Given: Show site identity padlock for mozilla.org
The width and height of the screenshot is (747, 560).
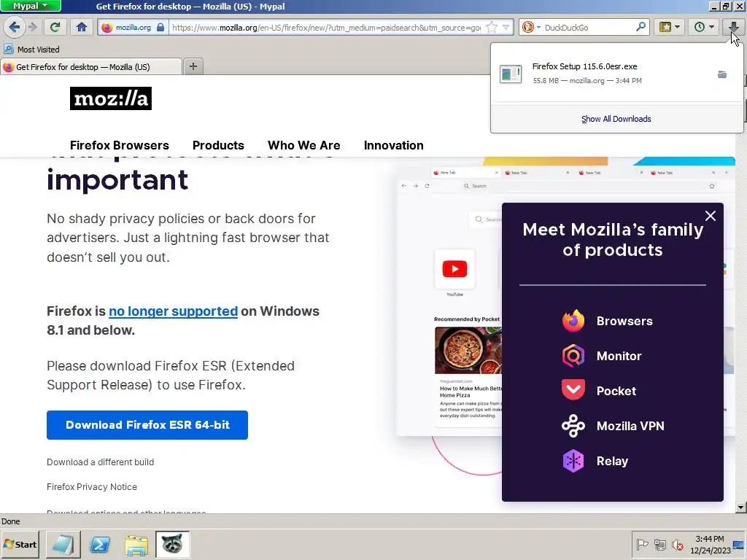Looking at the screenshot, I should (160, 27).
